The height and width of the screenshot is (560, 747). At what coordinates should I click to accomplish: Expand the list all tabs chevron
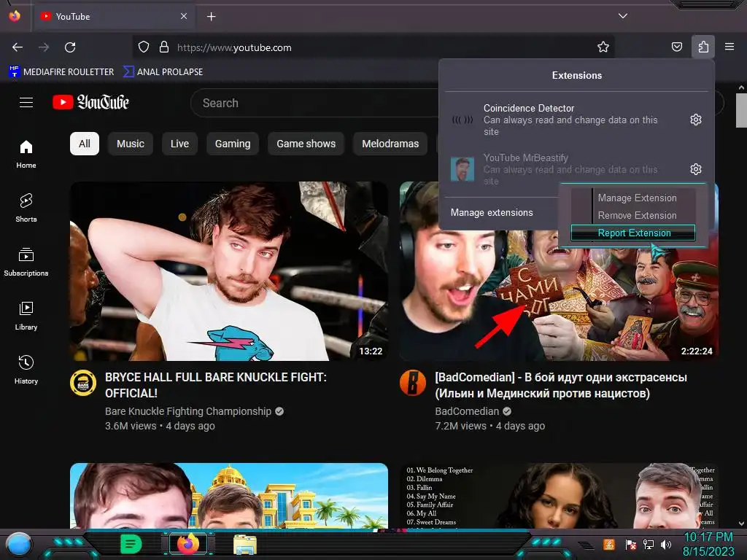point(623,16)
